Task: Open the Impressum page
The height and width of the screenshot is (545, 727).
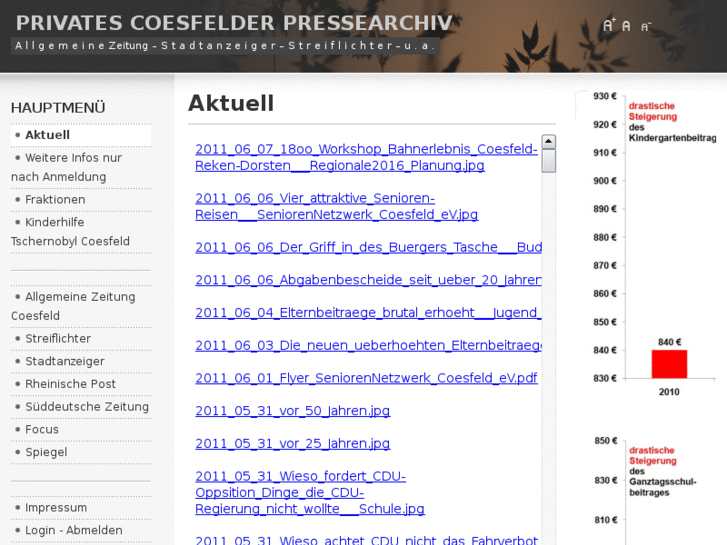Action: point(81,507)
